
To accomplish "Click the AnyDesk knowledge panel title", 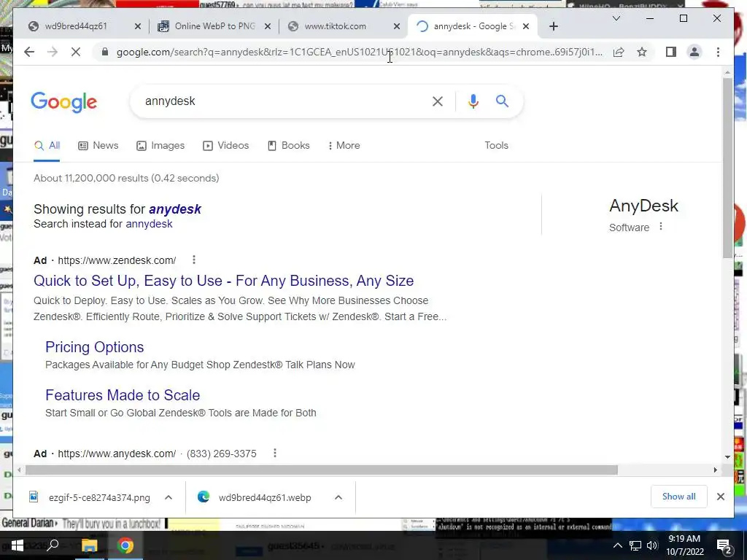I will pos(643,206).
